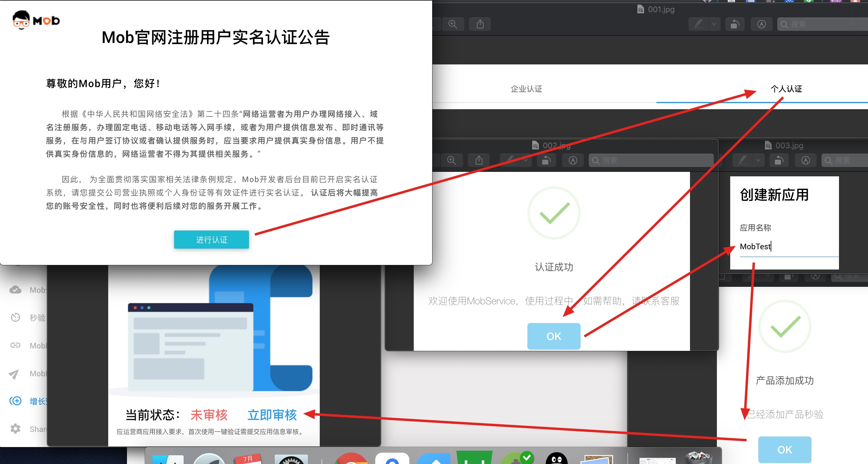This screenshot has height=464, width=868.
Task: Click the Mob logo at the top left
Action: pyautogui.click(x=36, y=20)
